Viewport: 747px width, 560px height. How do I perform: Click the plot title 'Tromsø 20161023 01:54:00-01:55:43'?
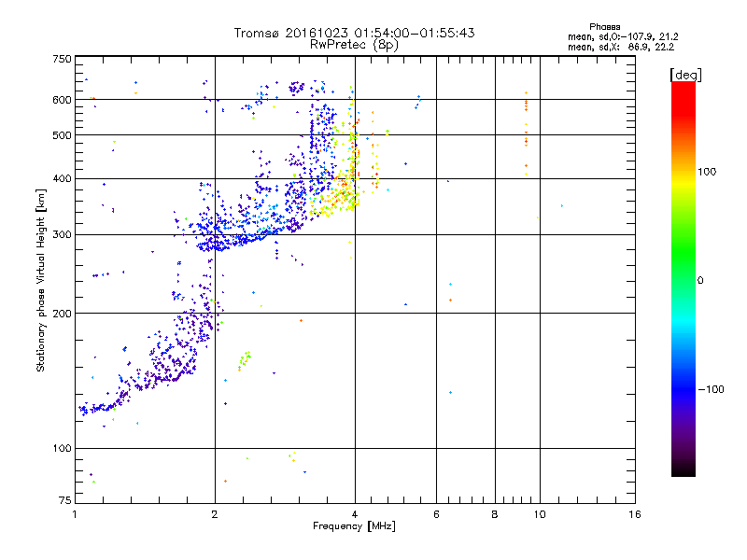354,33
